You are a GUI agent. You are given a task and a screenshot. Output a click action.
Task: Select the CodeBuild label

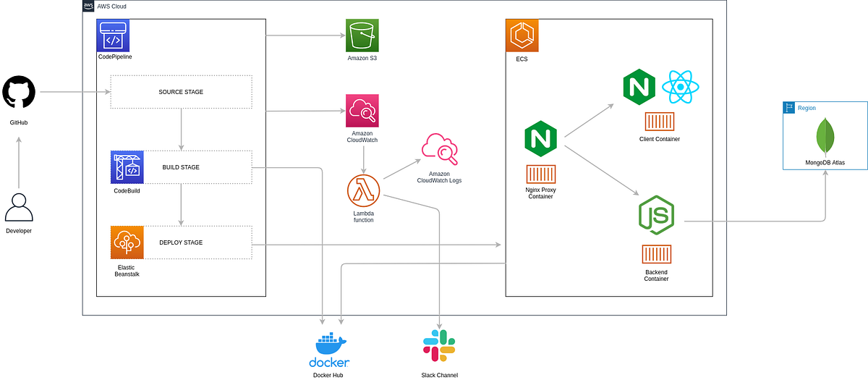click(127, 191)
